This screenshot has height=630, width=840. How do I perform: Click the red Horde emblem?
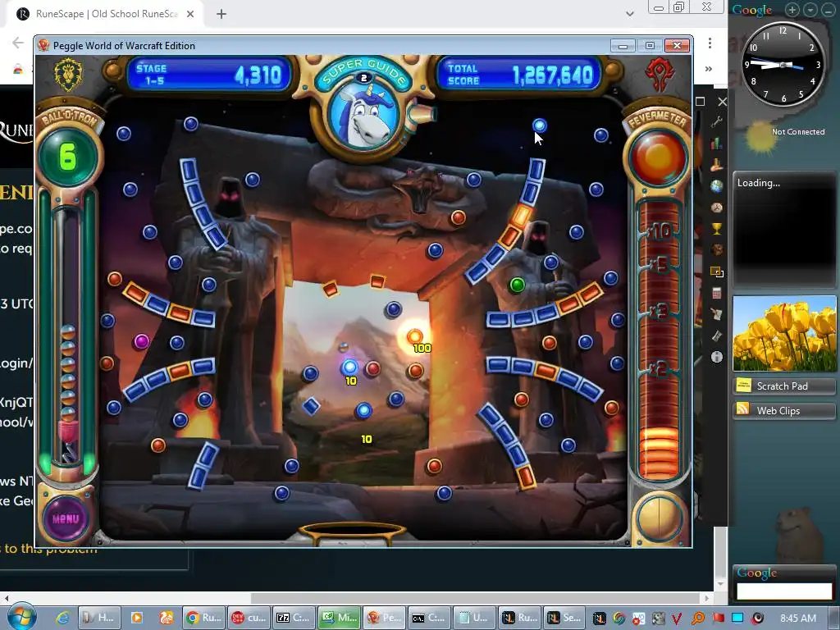(x=659, y=75)
